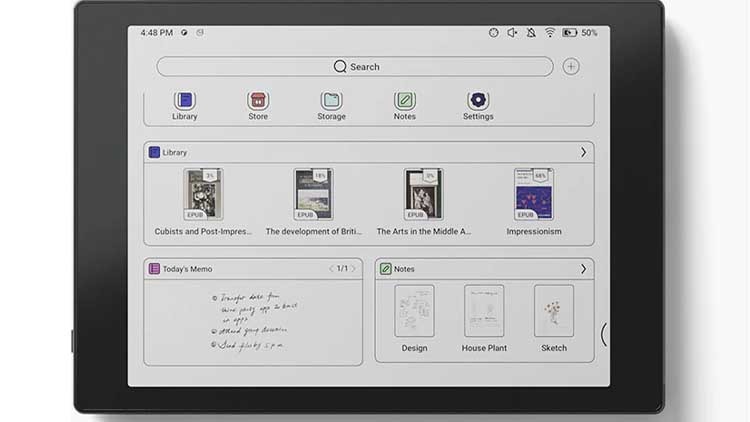Launch the Notes app from the top row
Viewport: 750px width, 422px height.
(x=404, y=101)
